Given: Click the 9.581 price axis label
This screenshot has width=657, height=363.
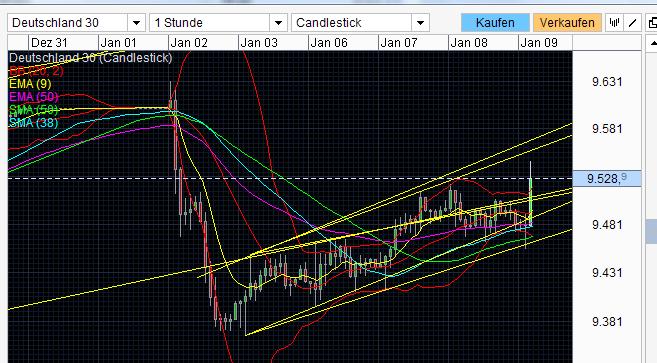Looking at the screenshot, I should [x=607, y=129].
